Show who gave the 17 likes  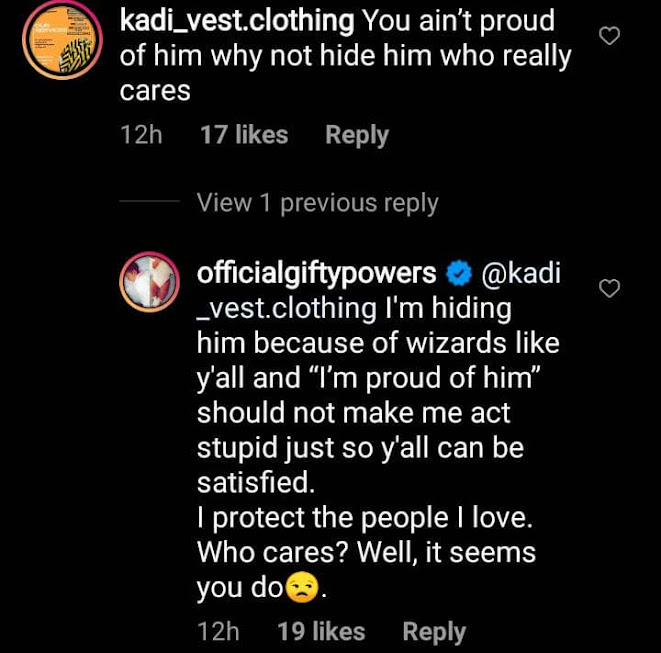click(x=244, y=135)
